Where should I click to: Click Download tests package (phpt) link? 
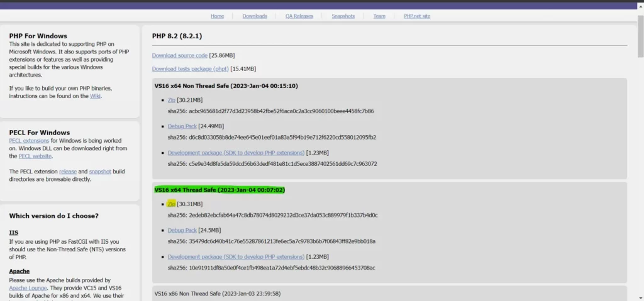(190, 69)
